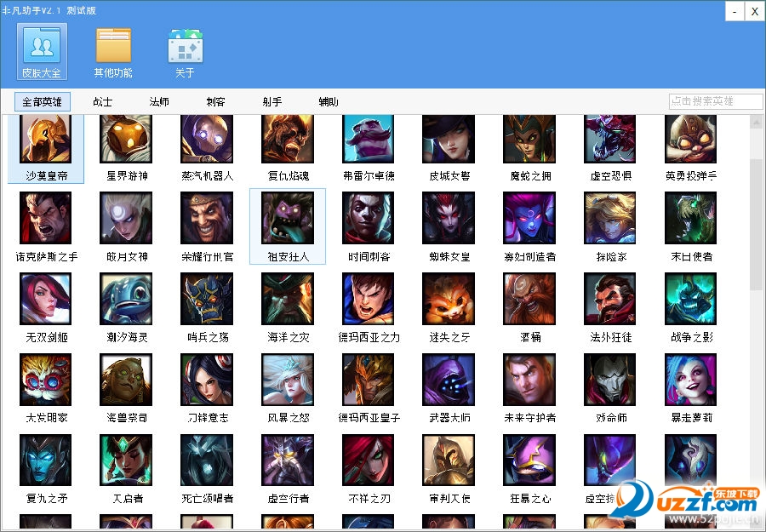Switch to the 辅助 category tab
Viewport: 766px width, 532px height.
[x=329, y=101]
